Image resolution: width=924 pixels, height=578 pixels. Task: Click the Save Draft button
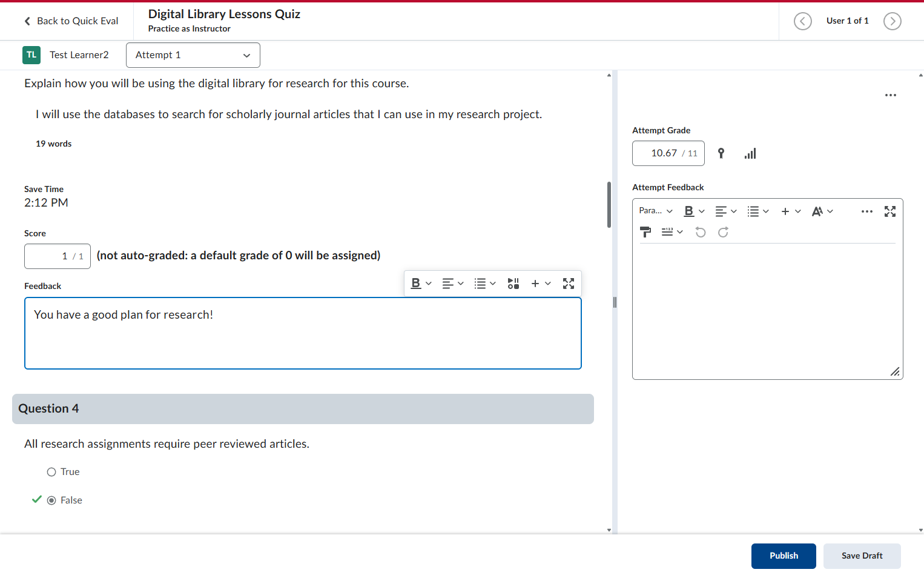click(x=862, y=556)
